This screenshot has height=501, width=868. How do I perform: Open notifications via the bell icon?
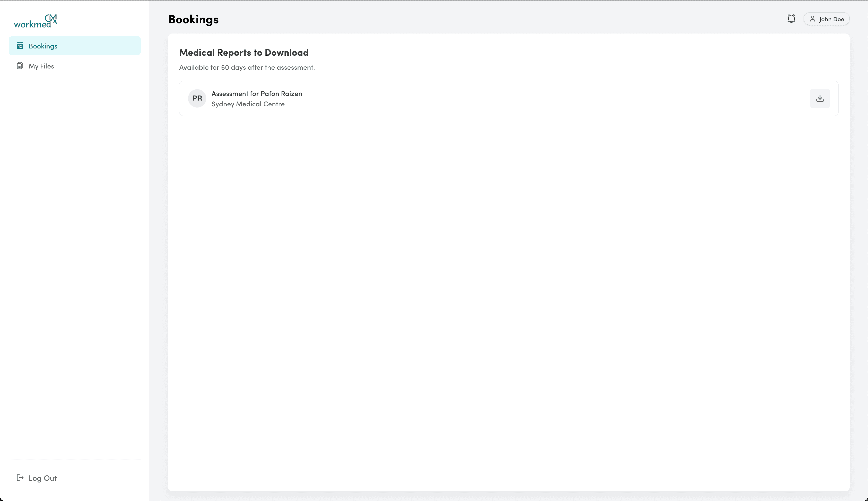click(791, 19)
